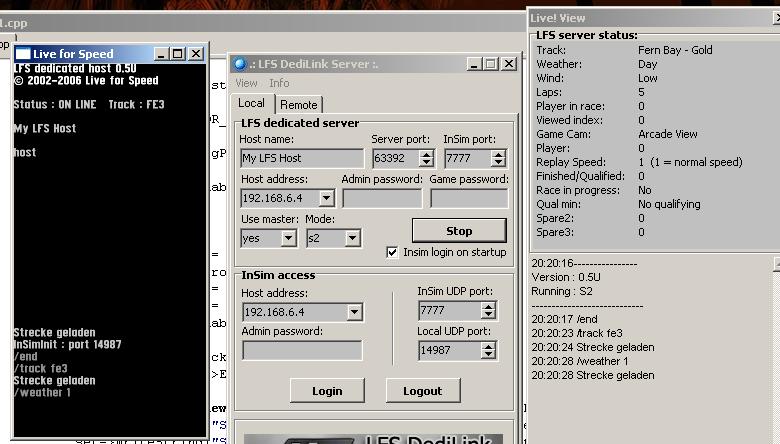Image resolution: width=780 pixels, height=444 pixels.
Task: Click the 'Race in progress:' label
Action: tap(578, 190)
